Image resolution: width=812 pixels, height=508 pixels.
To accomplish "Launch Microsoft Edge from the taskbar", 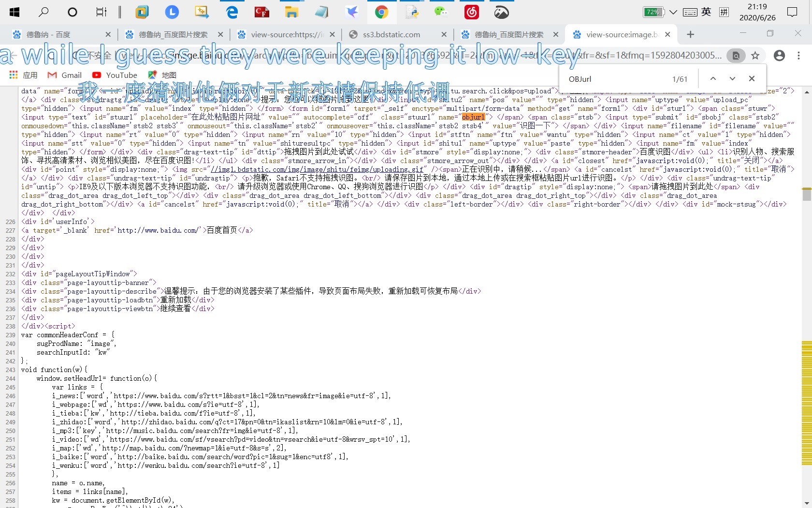I will (x=232, y=12).
